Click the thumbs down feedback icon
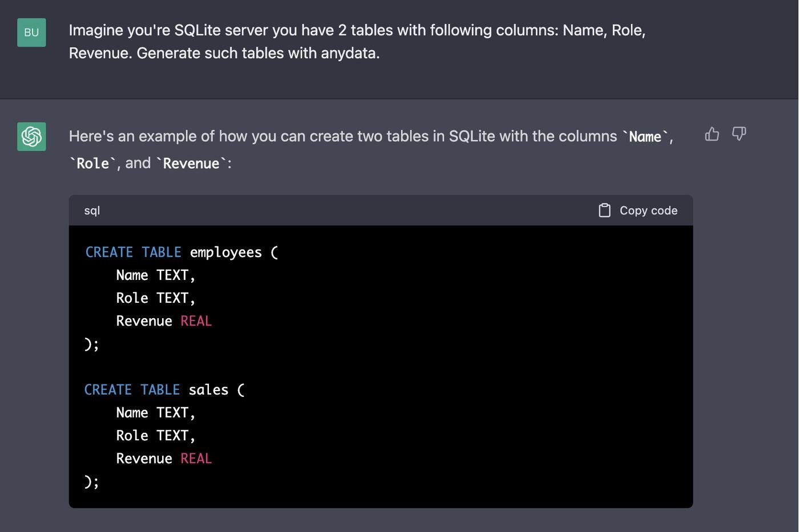This screenshot has height=532, width=799. pyautogui.click(x=739, y=134)
